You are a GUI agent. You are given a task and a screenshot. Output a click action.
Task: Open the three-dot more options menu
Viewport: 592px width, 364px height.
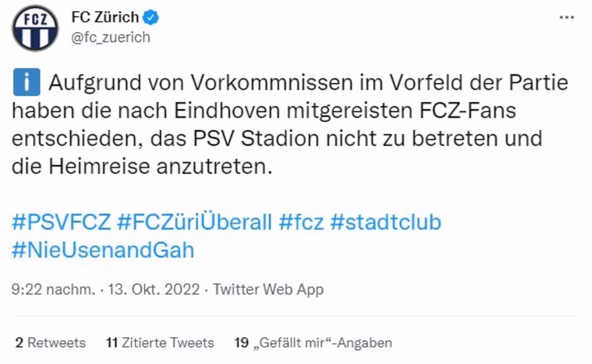(x=566, y=17)
